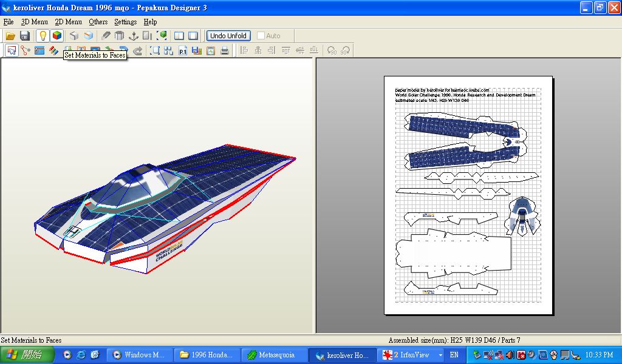Click the gray cylinder model icon
Viewport: 622px width, 364px height.
(120, 36)
